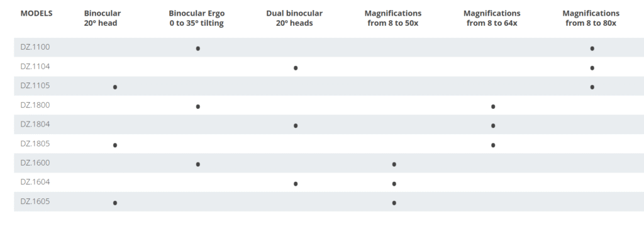Click DZ.1100 Binocular Ergo dot marker
The height and width of the screenshot is (243, 644).
pyautogui.click(x=198, y=48)
